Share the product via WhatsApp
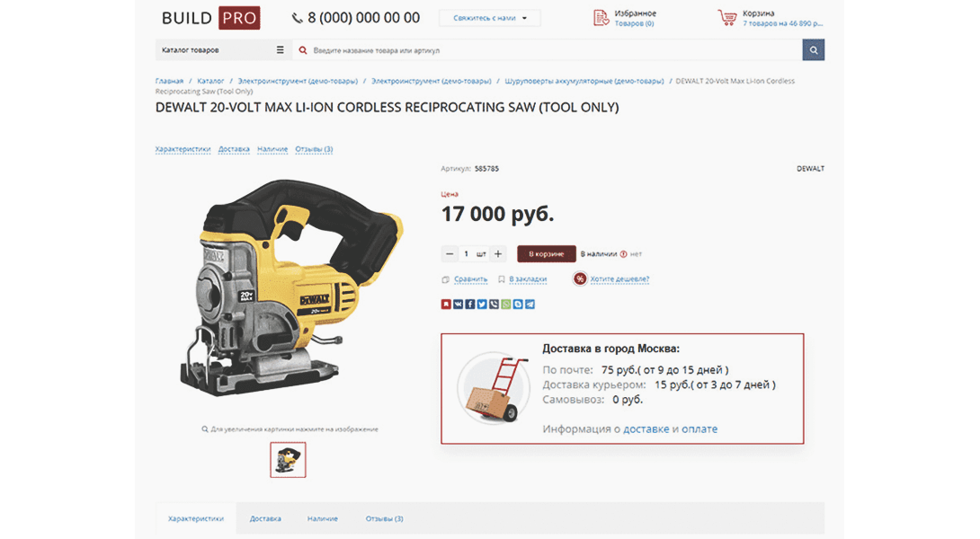Viewport: 980px width, 539px height. (505, 305)
